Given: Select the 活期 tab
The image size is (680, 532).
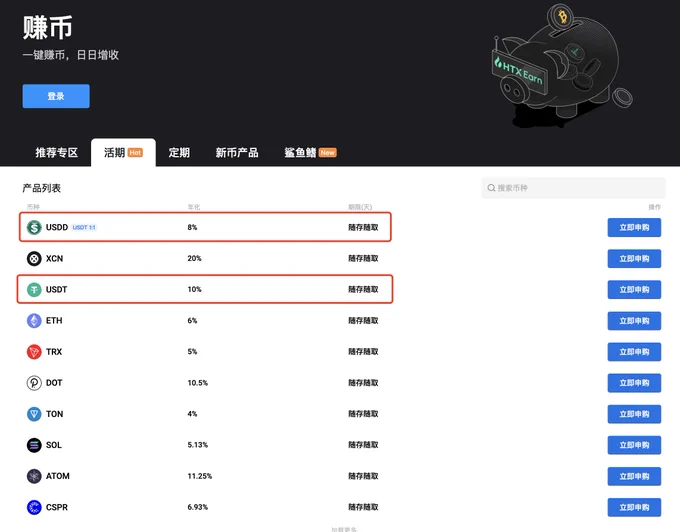Looking at the screenshot, I should (x=123, y=153).
